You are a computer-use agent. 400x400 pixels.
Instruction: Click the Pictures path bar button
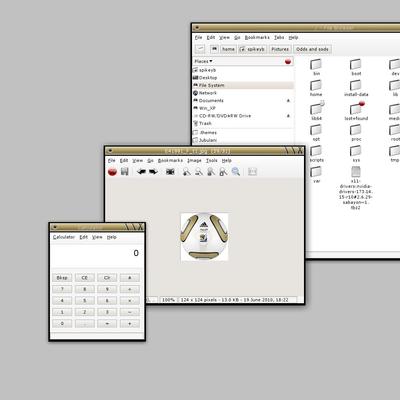[280, 49]
